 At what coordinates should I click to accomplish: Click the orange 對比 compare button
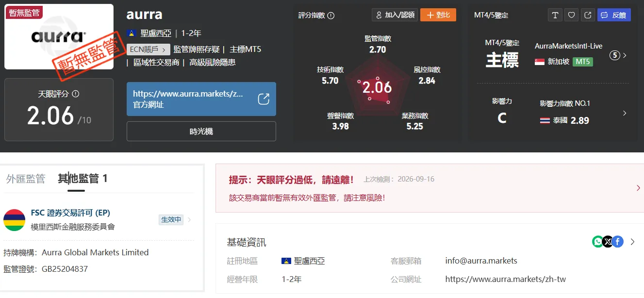click(438, 15)
